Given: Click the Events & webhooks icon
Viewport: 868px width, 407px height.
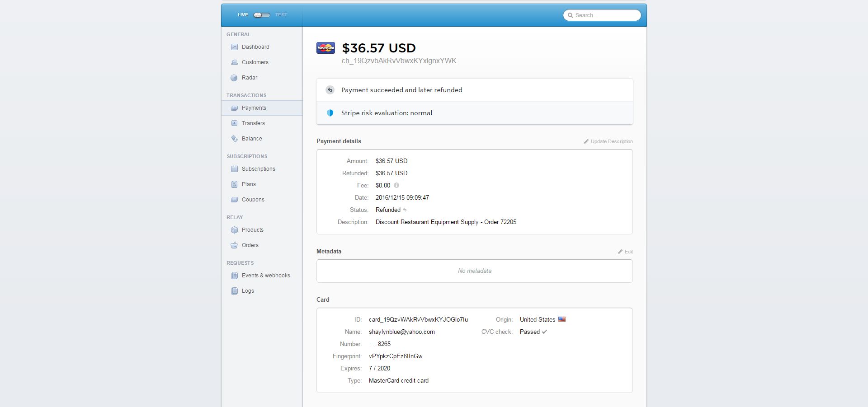Looking at the screenshot, I should coord(234,276).
